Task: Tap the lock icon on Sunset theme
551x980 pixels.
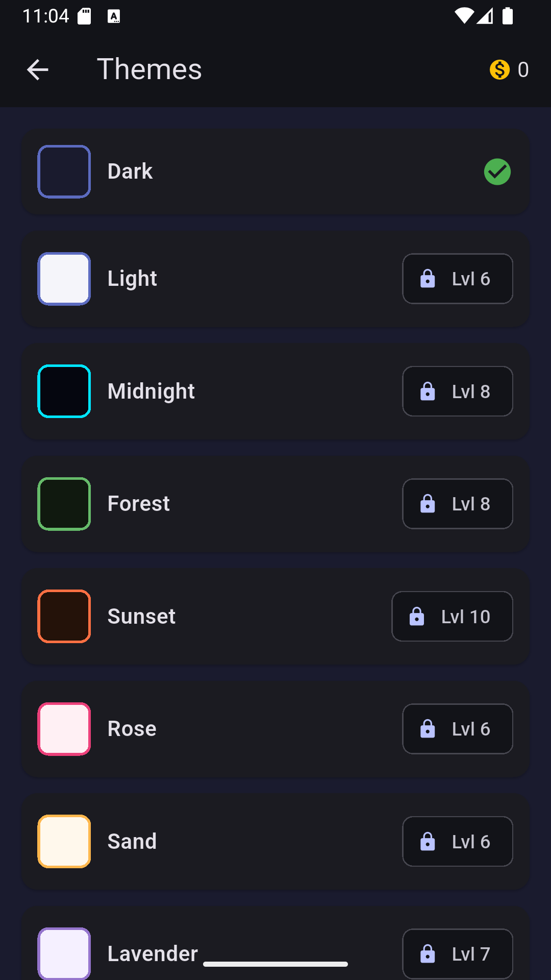Action: click(417, 616)
